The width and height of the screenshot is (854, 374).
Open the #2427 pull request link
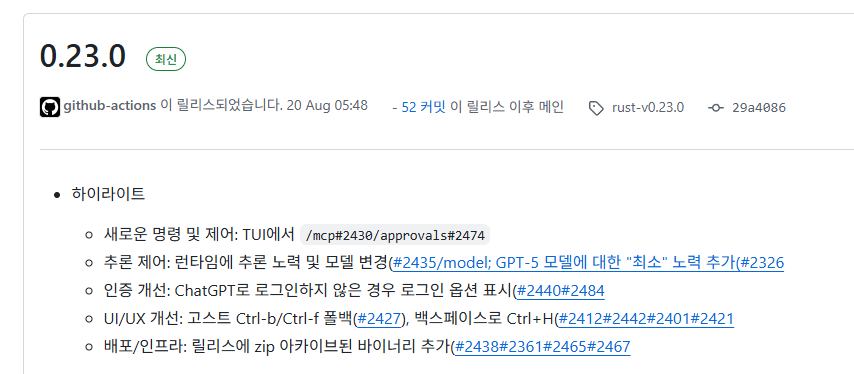(379, 318)
